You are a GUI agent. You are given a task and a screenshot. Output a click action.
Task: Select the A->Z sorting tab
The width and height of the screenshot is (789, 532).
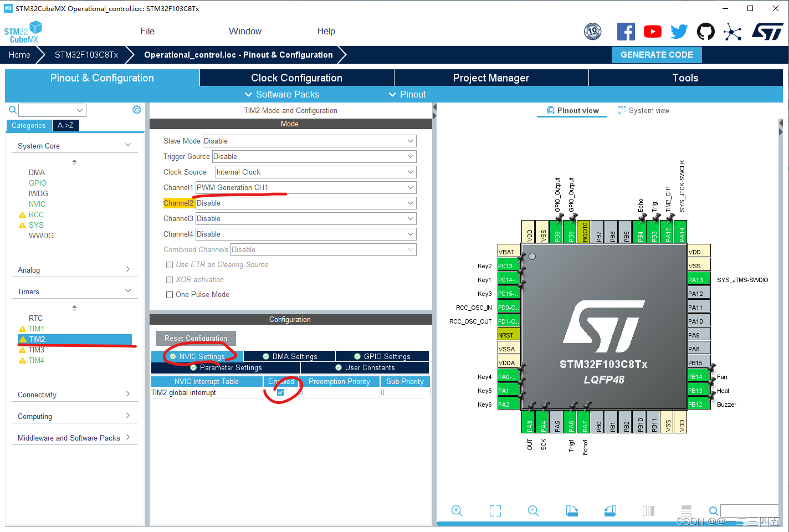[65, 125]
